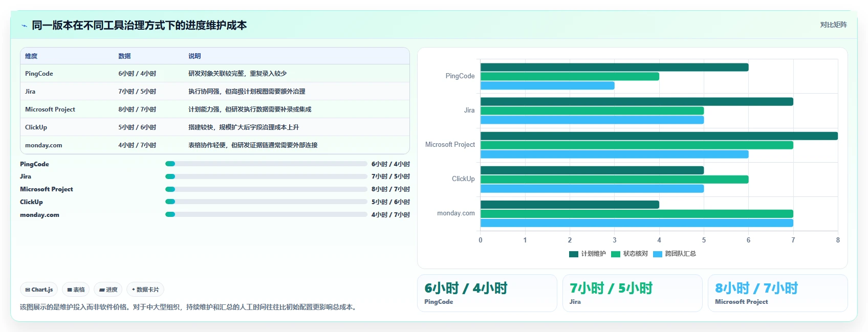The height and width of the screenshot is (332, 868).
Task: Click the Microsoft Project 计划维护 longest chart bar
Action: [x=659, y=136]
